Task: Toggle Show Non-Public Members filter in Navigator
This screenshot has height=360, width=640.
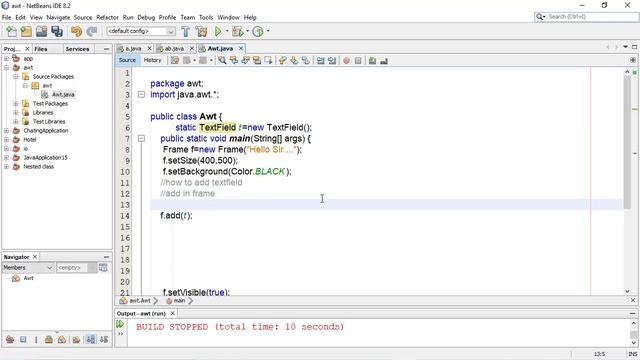Action: pyautogui.click(x=49, y=339)
